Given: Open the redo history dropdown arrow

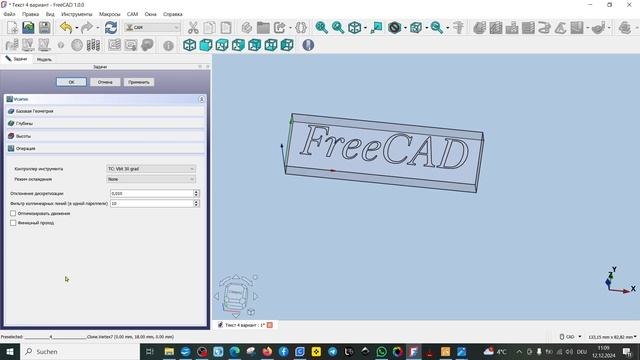Looking at the screenshot, I should pos(98,28).
